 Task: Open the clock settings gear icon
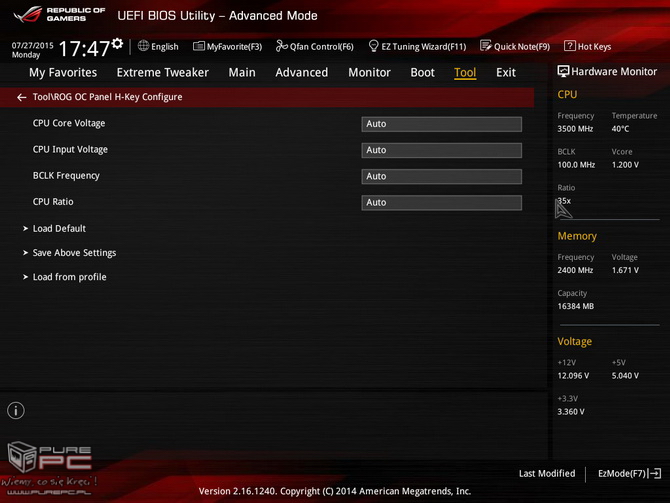pos(117,43)
